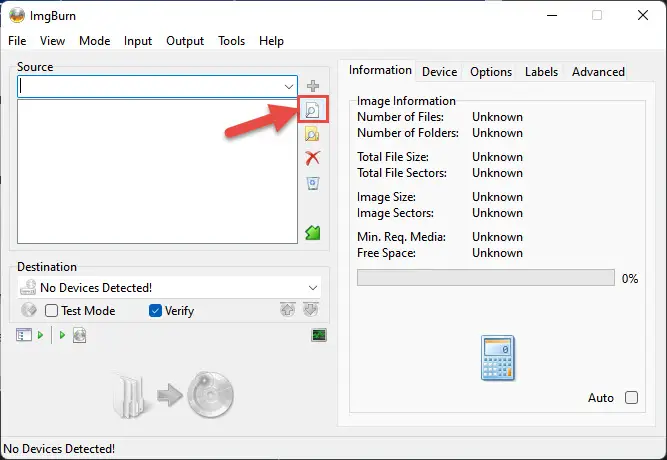
Task: Switch to the Advanced tab
Action: [598, 72]
